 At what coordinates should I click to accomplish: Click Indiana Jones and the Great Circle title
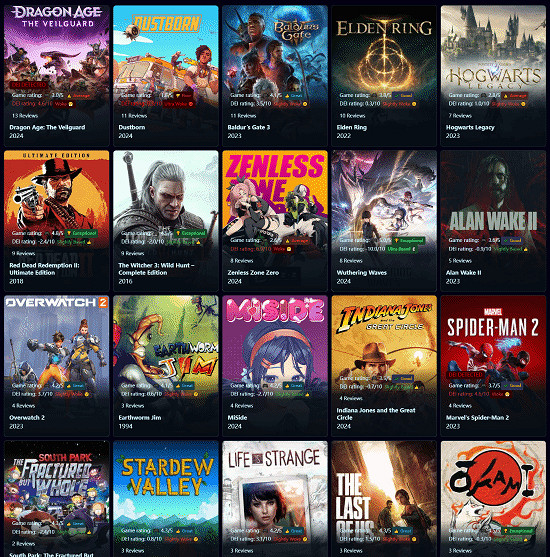376,414
